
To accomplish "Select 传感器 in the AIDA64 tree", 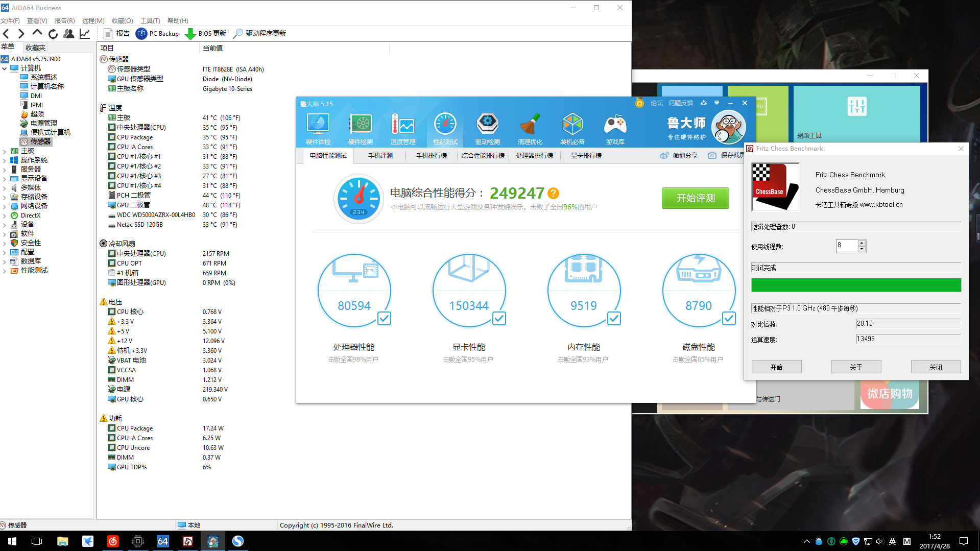I will point(40,142).
